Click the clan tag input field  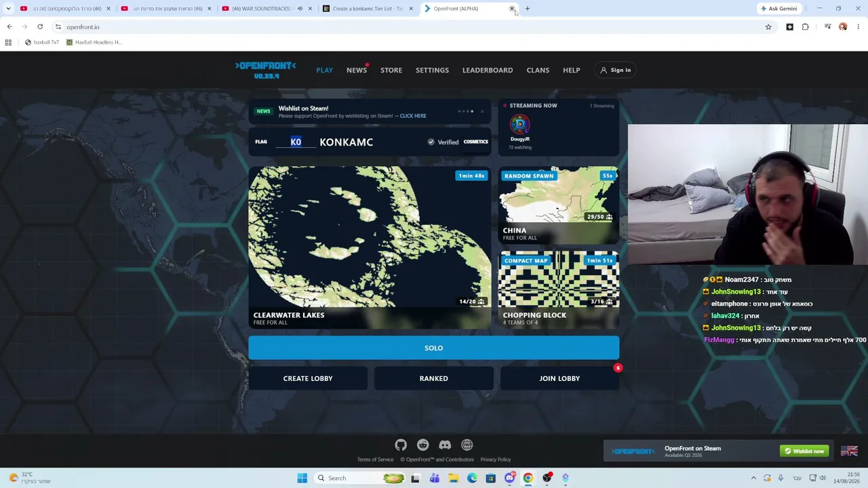click(x=296, y=142)
